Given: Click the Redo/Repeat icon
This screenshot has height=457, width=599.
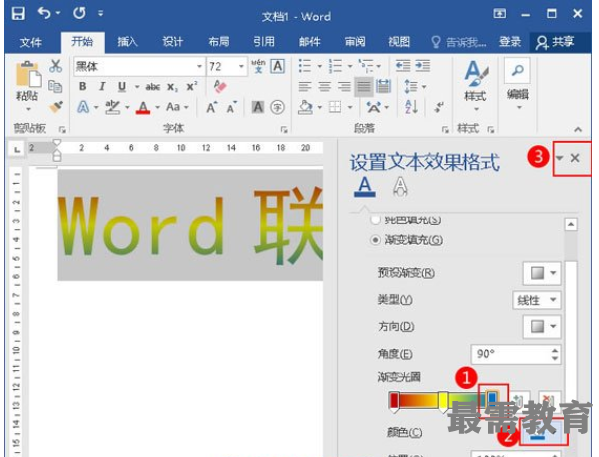Looking at the screenshot, I should [x=79, y=13].
